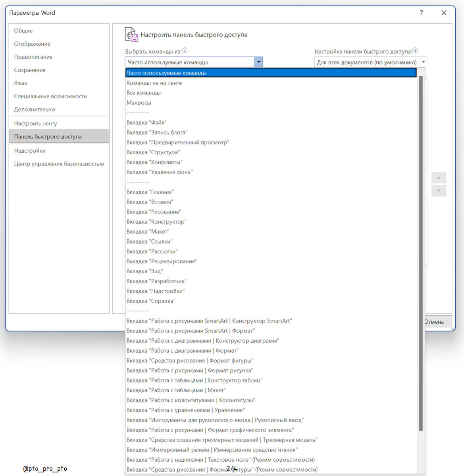Pick 'Работа с колонтитулами | Колонтитулы' option
Image resolution: width=464 pixels, height=476 pixels.
click(x=271, y=400)
